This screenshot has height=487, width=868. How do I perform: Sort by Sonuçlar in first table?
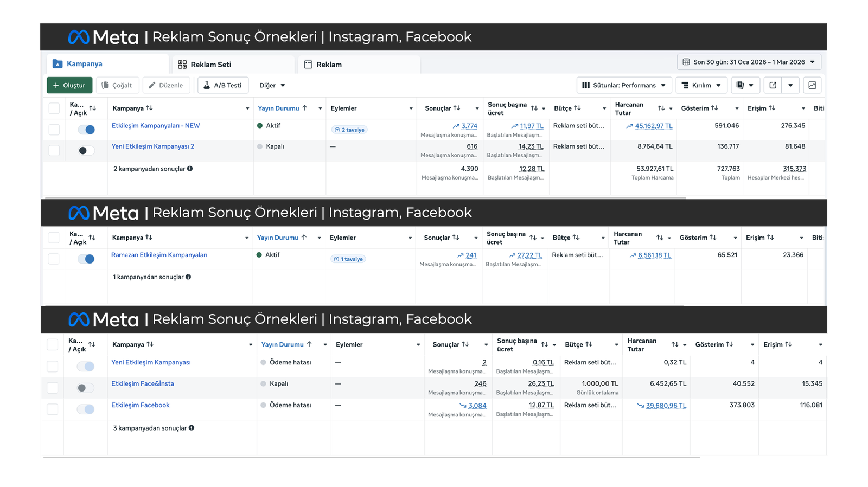457,108
